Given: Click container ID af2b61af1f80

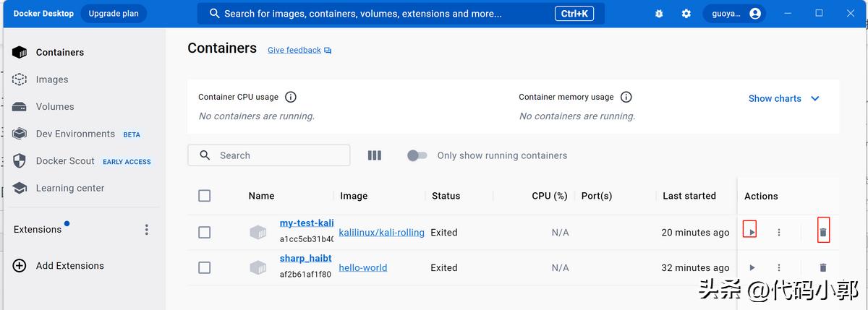Looking at the screenshot, I should tap(305, 275).
